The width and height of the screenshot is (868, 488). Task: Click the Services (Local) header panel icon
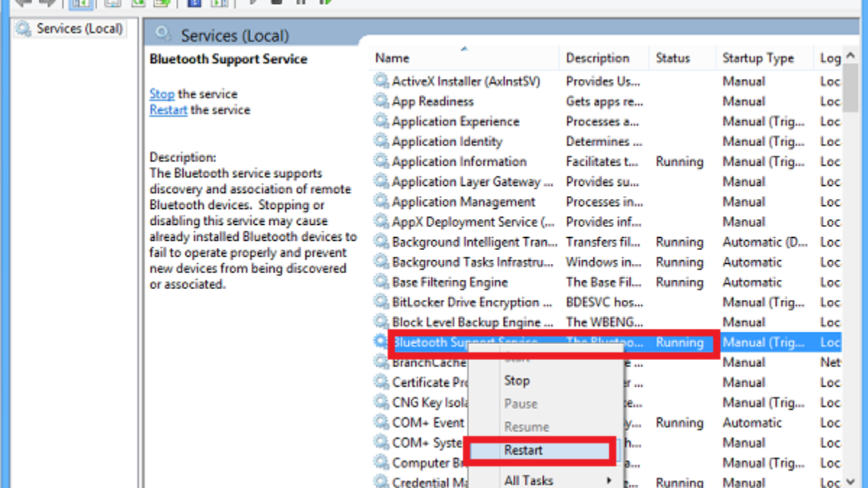click(x=163, y=35)
